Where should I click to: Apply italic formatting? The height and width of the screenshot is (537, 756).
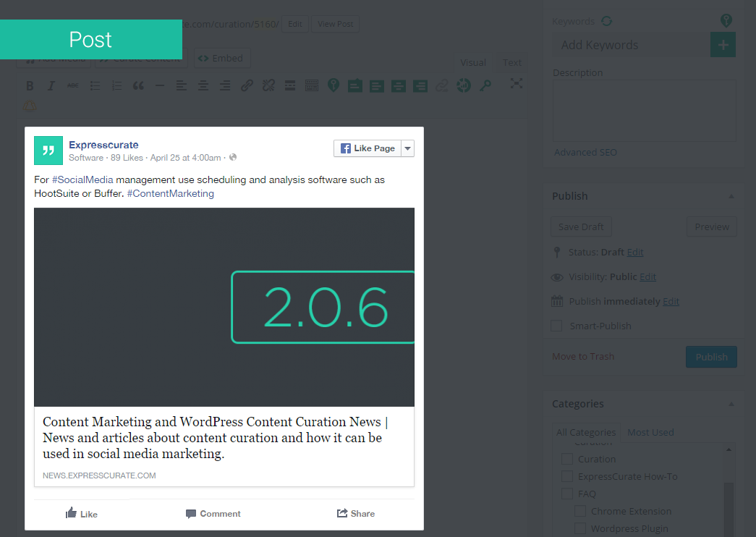tap(51, 86)
